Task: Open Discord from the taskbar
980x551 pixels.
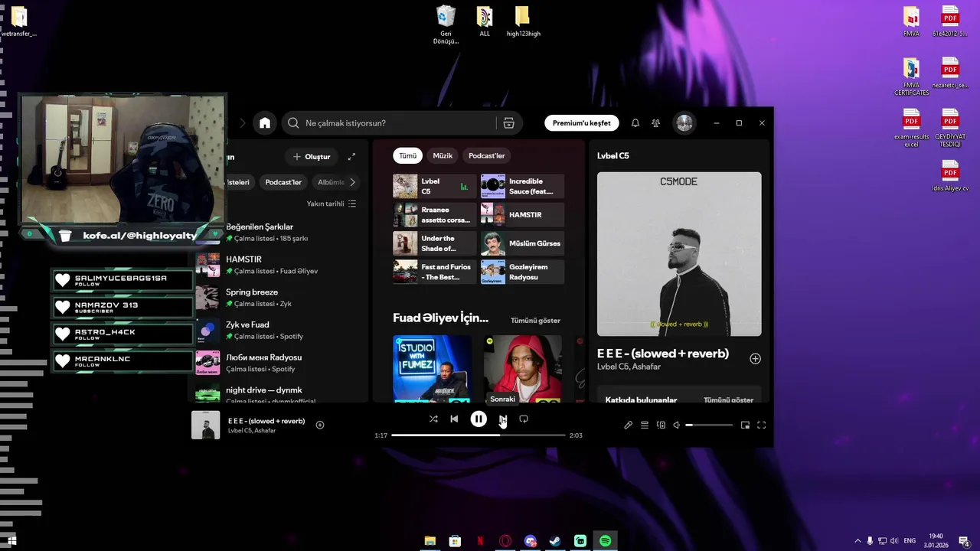Action: pos(531,541)
